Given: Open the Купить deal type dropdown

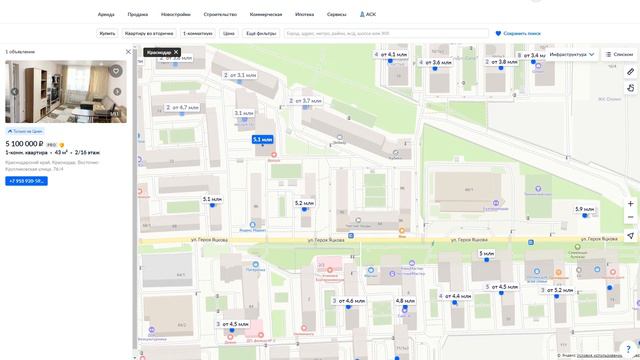Looking at the screenshot, I should 107,33.
